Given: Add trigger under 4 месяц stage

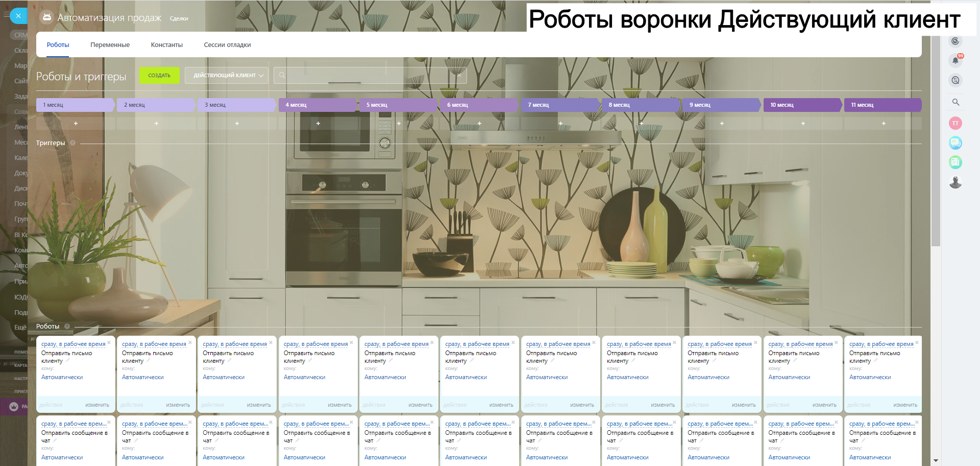Looking at the screenshot, I should (318, 124).
